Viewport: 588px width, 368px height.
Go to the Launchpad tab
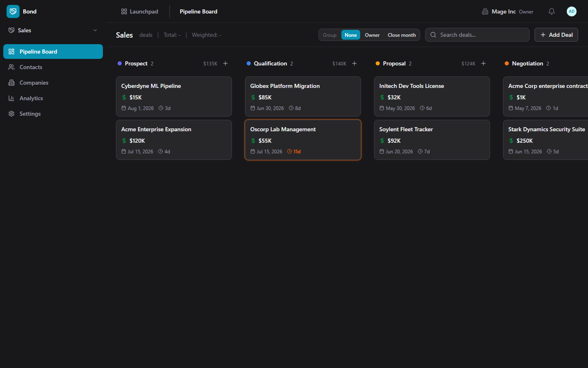(140, 11)
